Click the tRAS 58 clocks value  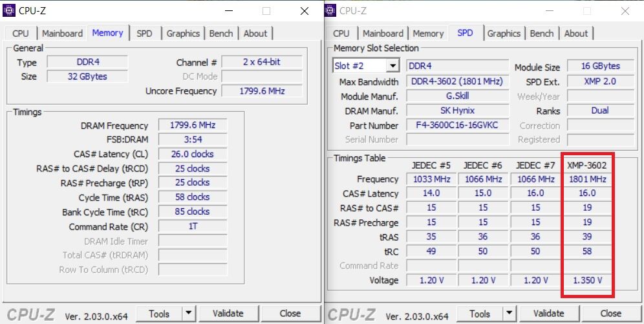193,197
